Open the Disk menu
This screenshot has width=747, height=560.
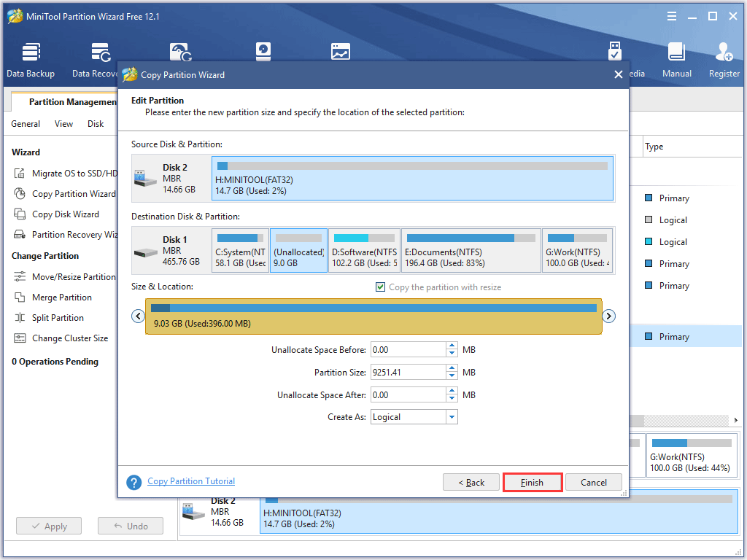(96, 124)
